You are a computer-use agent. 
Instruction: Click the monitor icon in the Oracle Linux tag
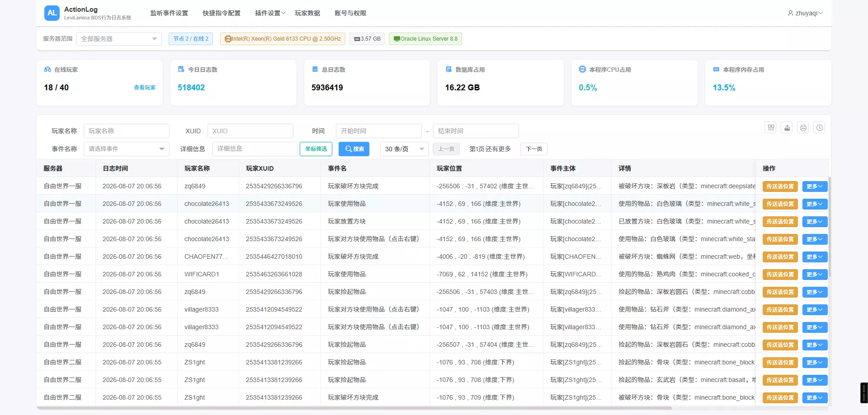coord(397,39)
